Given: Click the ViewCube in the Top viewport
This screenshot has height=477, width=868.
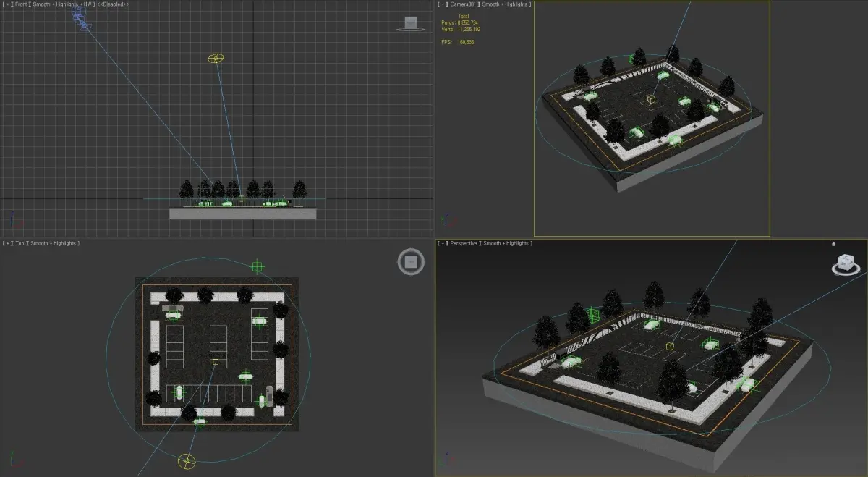Looking at the screenshot, I should 411,262.
